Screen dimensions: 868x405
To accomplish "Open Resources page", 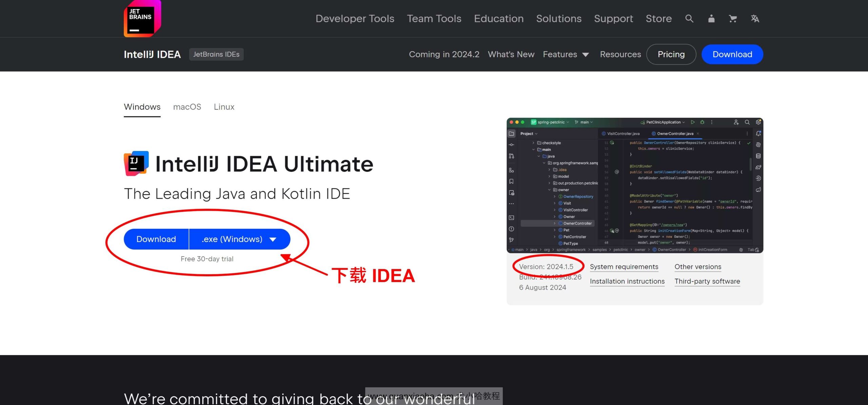I will [x=620, y=54].
